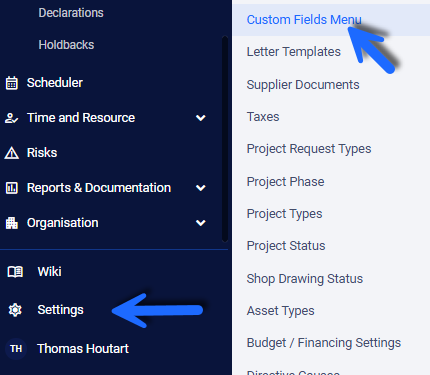The width and height of the screenshot is (430, 375).
Task: Click the Reports & Documentation chart icon
Action: (x=12, y=188)
